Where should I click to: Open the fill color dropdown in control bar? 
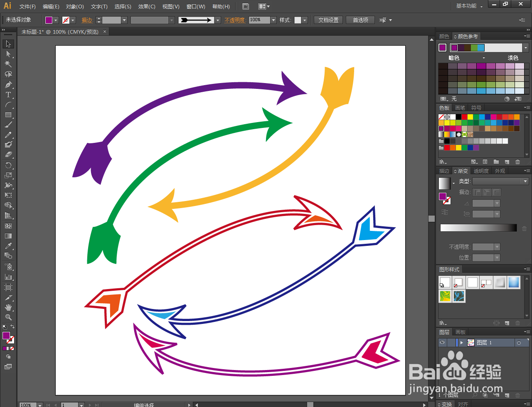[x=56, y=20]
